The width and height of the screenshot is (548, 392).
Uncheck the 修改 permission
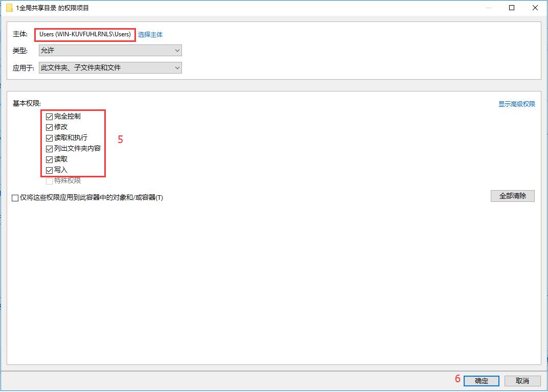coord(49,127)
